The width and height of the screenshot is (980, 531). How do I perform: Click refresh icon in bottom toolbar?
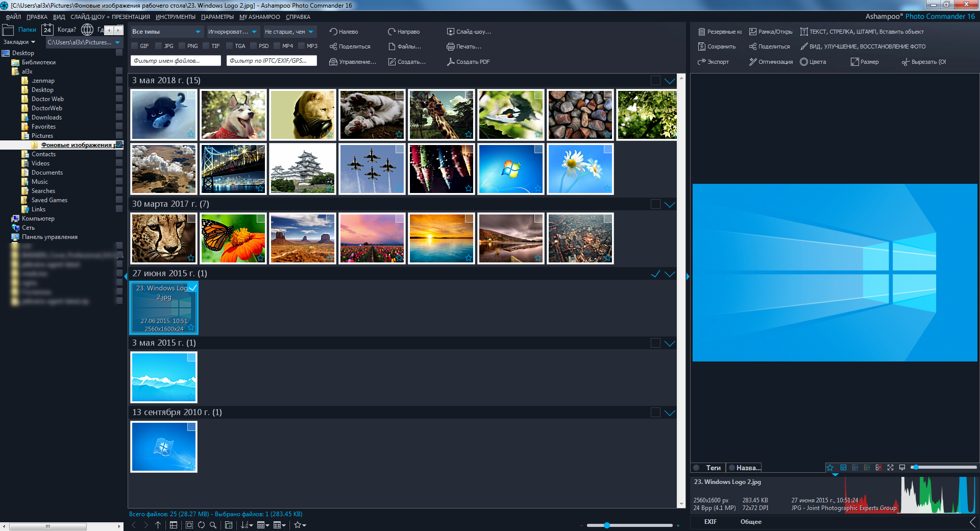[x=201, y=525]
